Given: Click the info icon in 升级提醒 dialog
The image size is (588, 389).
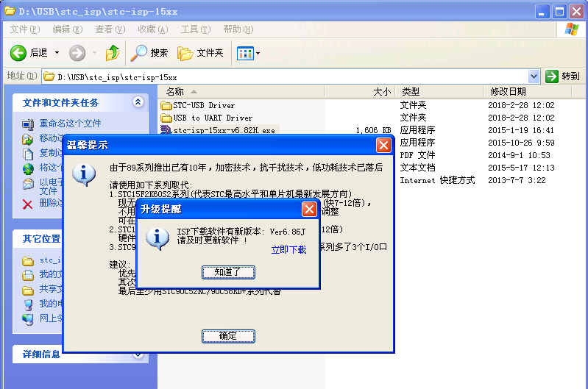Looking at the screenshot, I should point(157,238).
